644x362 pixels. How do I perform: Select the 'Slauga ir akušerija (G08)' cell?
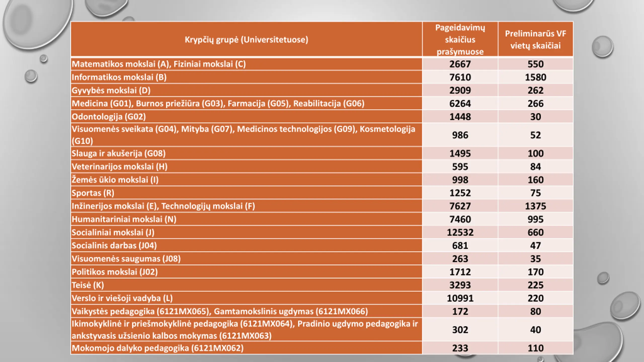point(118,153)
